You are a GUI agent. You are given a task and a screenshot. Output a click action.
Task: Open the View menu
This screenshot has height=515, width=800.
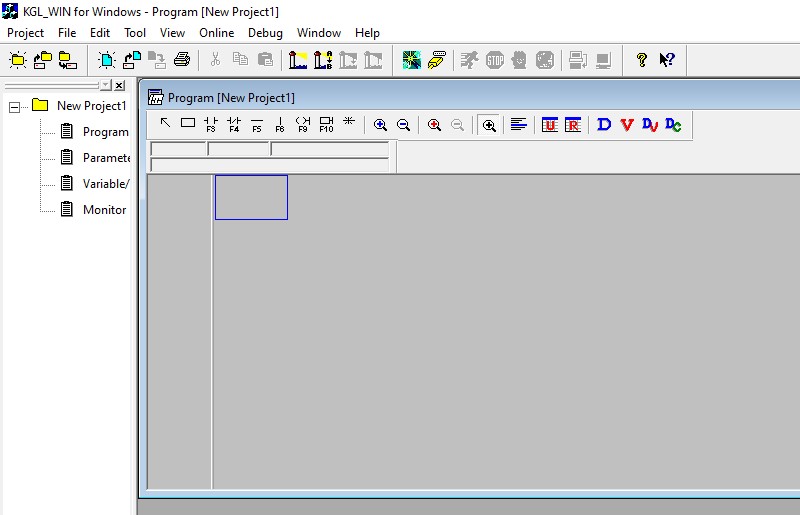pos(172,33)
